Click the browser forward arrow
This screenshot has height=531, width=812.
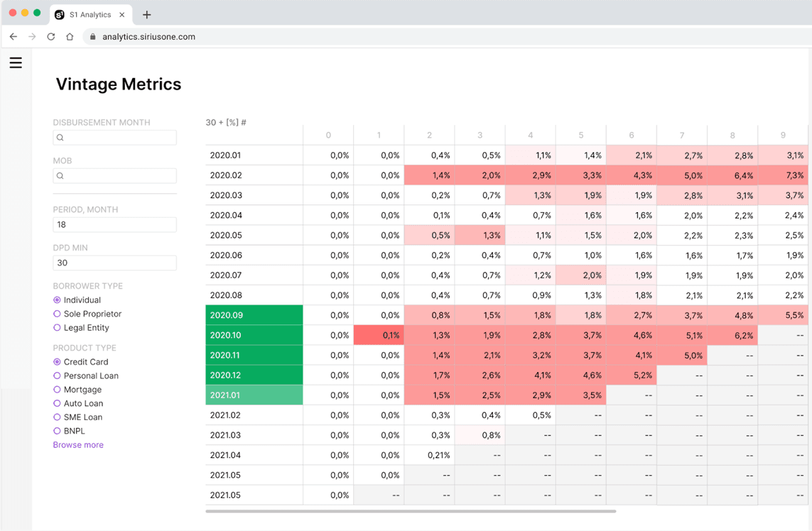(x=31, y=36)
